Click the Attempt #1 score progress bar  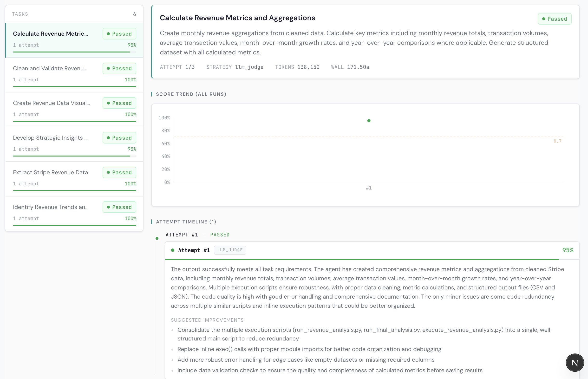(362, 259)
